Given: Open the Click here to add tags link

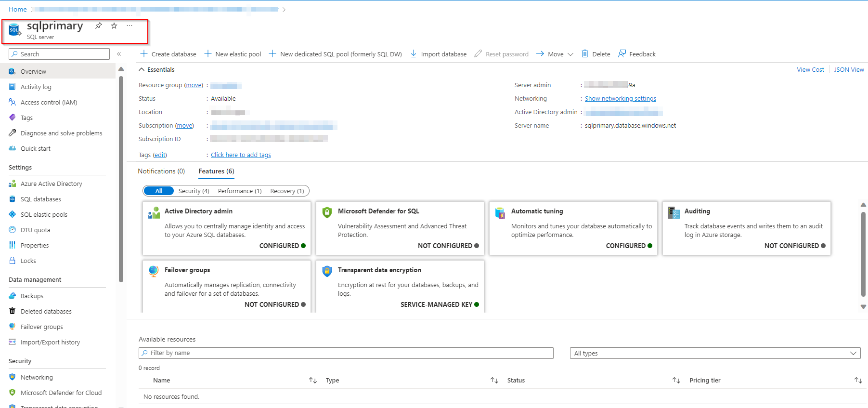Looking at the screenshot, I should point(241,155).
